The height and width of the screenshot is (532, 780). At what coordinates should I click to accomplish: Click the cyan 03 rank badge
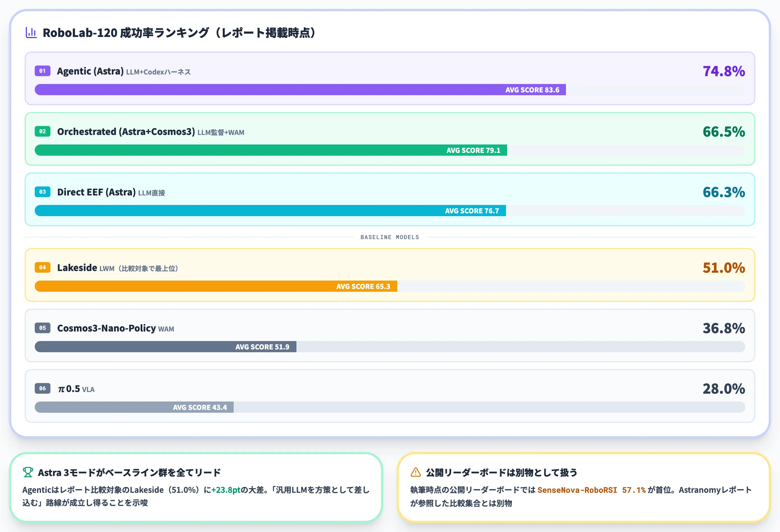[42, 192]
